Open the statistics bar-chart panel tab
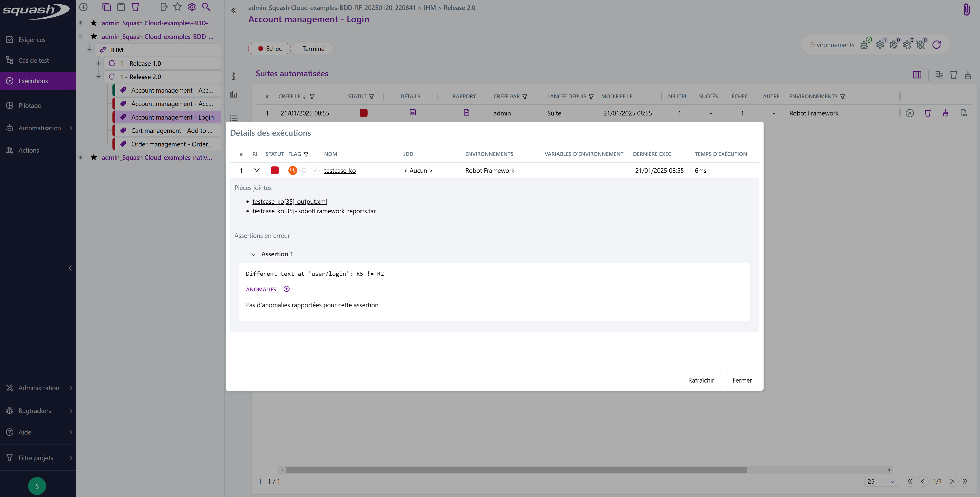This screenshot has height=497, width=980. pos(234,94)
